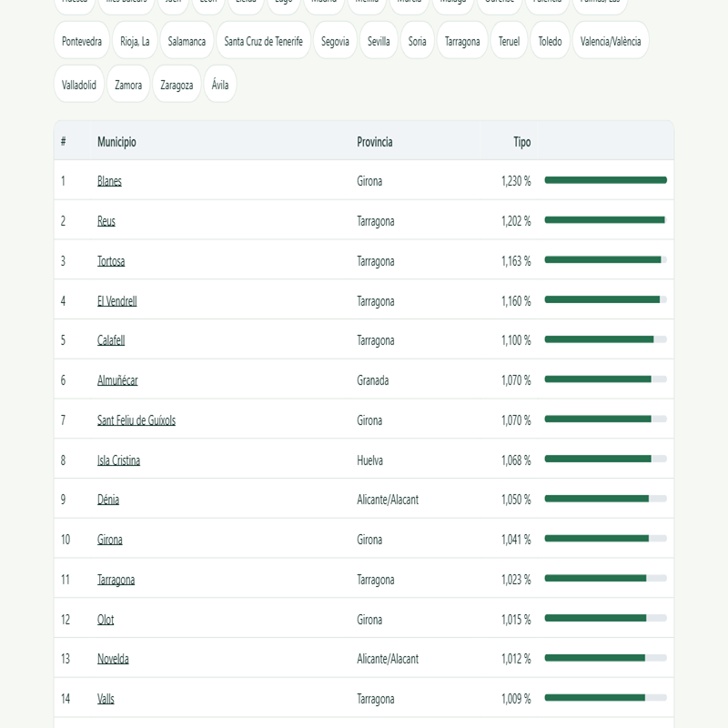Open the Dénia municipality link

[108, 500]
